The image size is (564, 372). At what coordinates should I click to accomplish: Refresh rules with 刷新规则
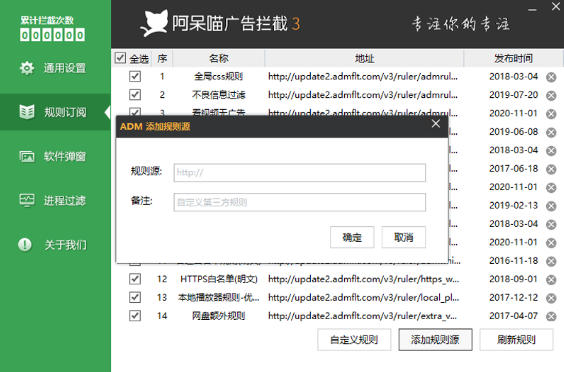point(517,339)
